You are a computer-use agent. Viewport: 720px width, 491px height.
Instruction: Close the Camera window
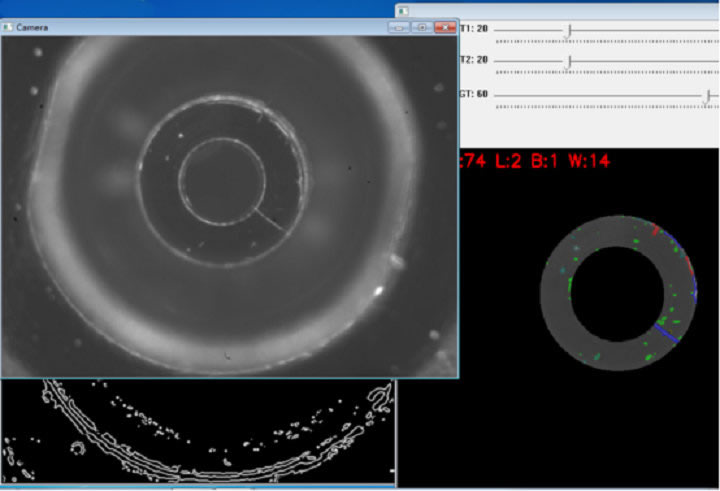[444, 27]
